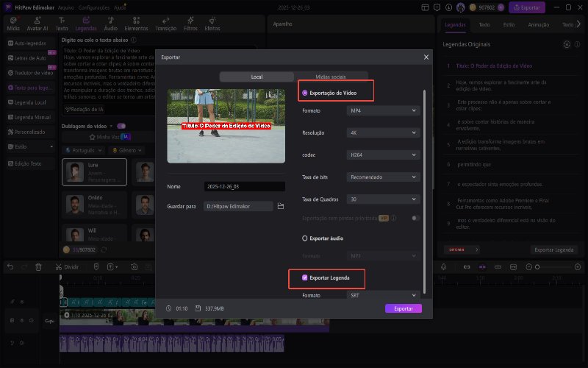The height and width of the screenshot is (368, 588).
Task: Open the Texto tool in the top toolbar
Action: pyautogui.click(x=62, y=24)
